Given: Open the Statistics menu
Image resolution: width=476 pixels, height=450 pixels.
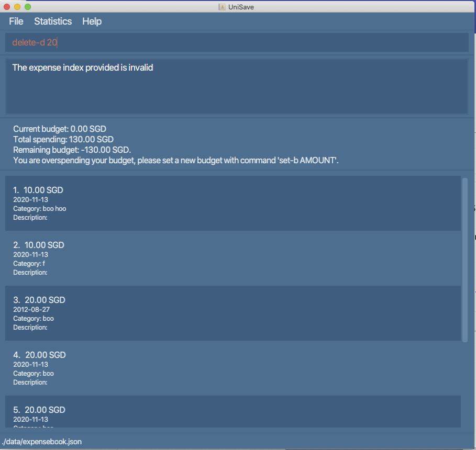Looking at the screenshot, I should pos(53,21).
